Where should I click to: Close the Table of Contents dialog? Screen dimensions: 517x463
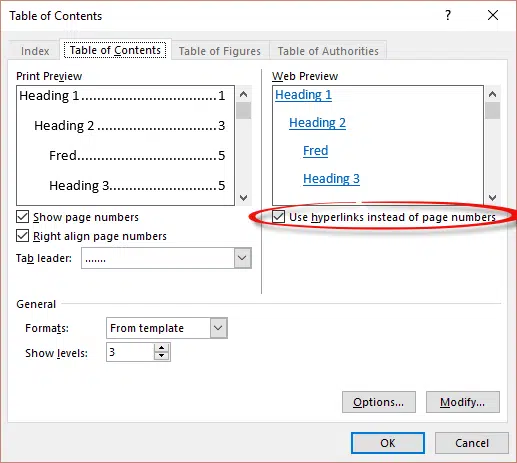click(x=493, y=15)
